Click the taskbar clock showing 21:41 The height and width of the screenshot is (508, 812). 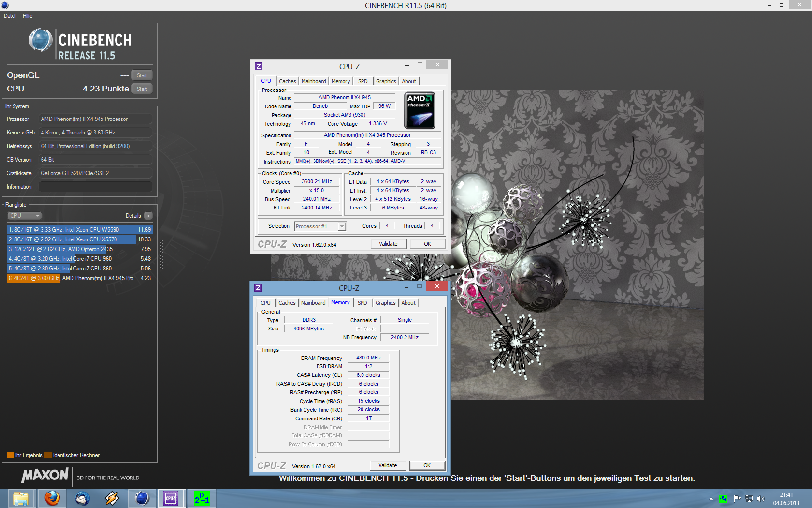point(786,499)
